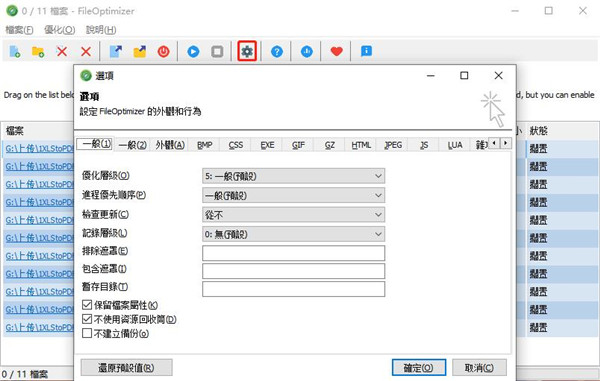Click the Add folder toolbar icon

click(38, 51)
